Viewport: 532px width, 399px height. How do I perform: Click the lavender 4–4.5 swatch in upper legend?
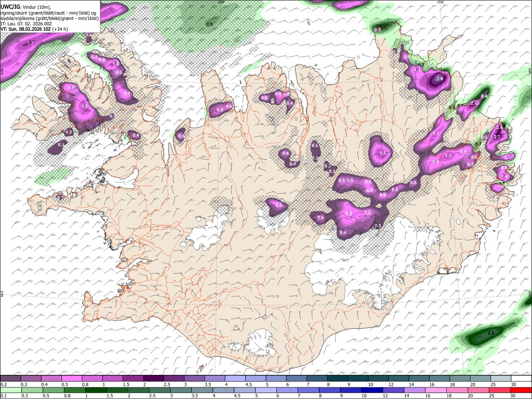pos(236,379)
